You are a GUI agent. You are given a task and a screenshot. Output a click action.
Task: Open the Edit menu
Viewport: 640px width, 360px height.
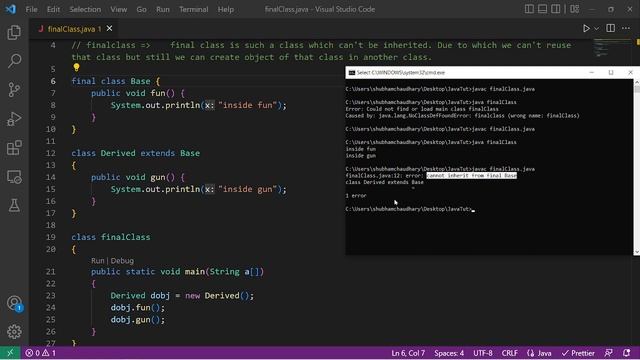[x=53, y=9]
